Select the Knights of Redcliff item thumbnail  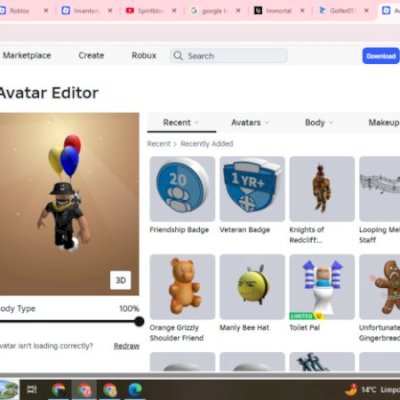tap(322, 189)
